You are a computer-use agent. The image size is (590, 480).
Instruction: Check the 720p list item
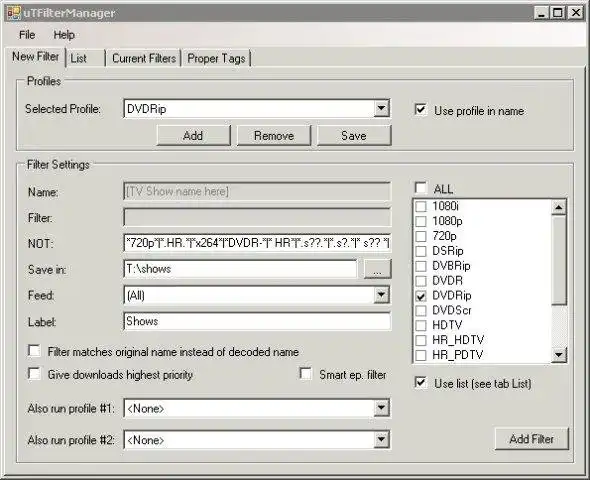click(x=421, y=236)
